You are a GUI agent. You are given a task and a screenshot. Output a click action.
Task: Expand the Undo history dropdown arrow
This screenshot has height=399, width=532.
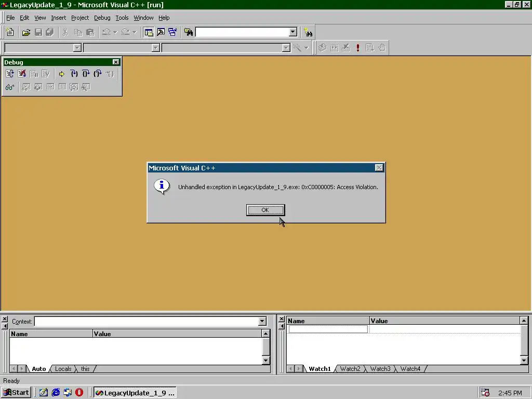[x=115, y=32]
